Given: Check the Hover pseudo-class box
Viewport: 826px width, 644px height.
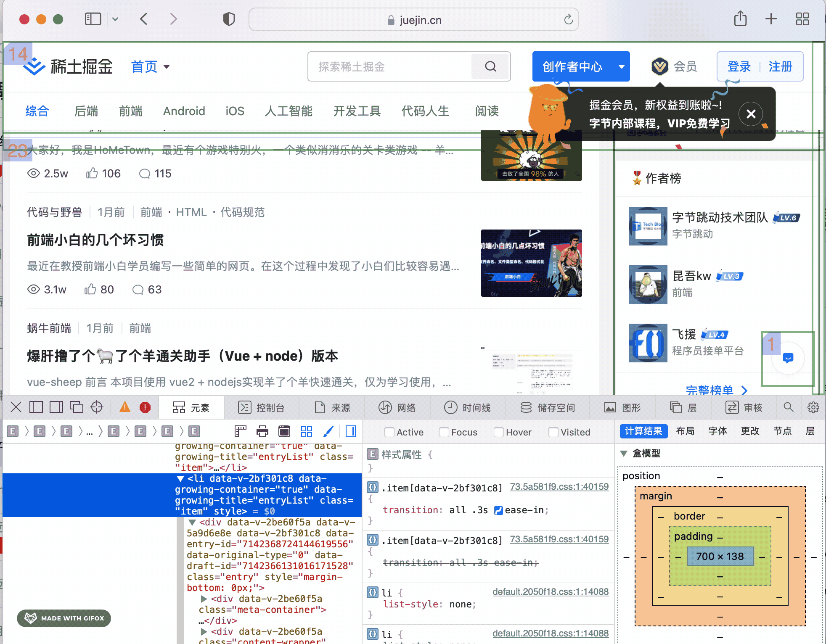Looking at the screenshot, I should click(x=499, y=432).
